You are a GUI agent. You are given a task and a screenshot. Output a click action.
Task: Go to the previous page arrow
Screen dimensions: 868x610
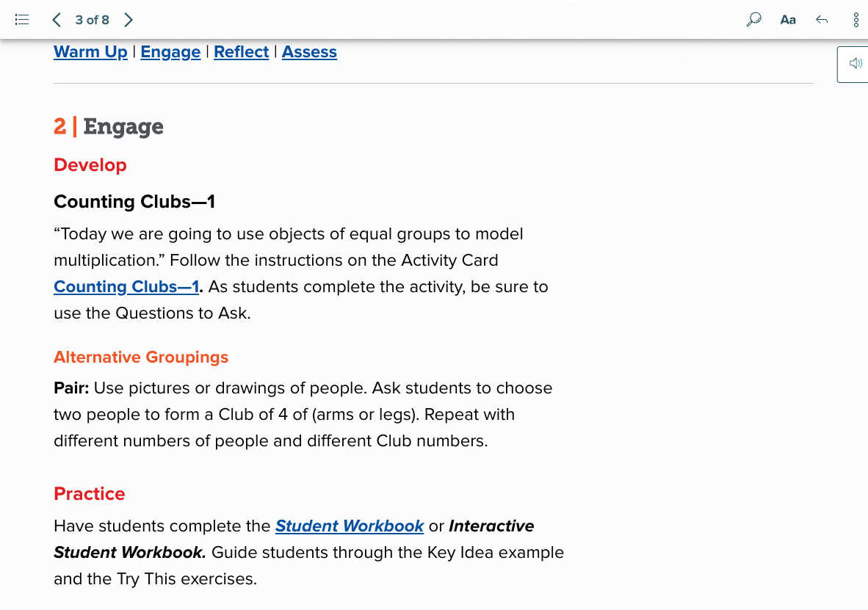(56, 20)
